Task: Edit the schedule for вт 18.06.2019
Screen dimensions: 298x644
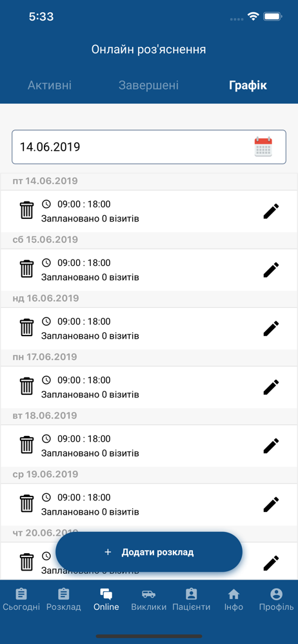Action: (x=272, y=446)
